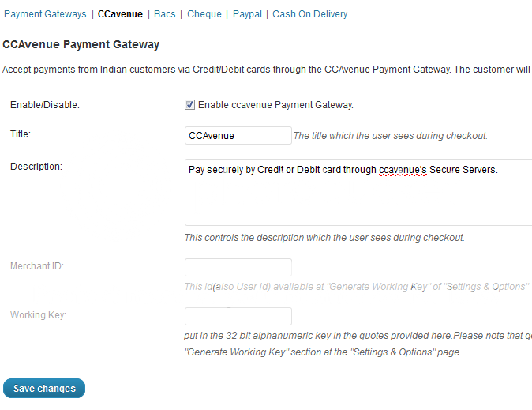This screenshot has height=410, width=532.
Task: Click the Enable/Disable row label
Action: pyautogui.click(x=45, y=104)
